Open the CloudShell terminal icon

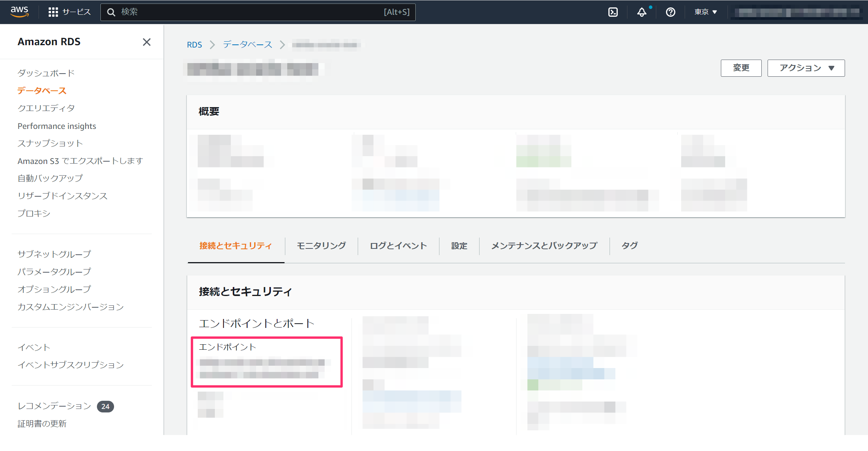pyautogui.click(x=613, y=12)
